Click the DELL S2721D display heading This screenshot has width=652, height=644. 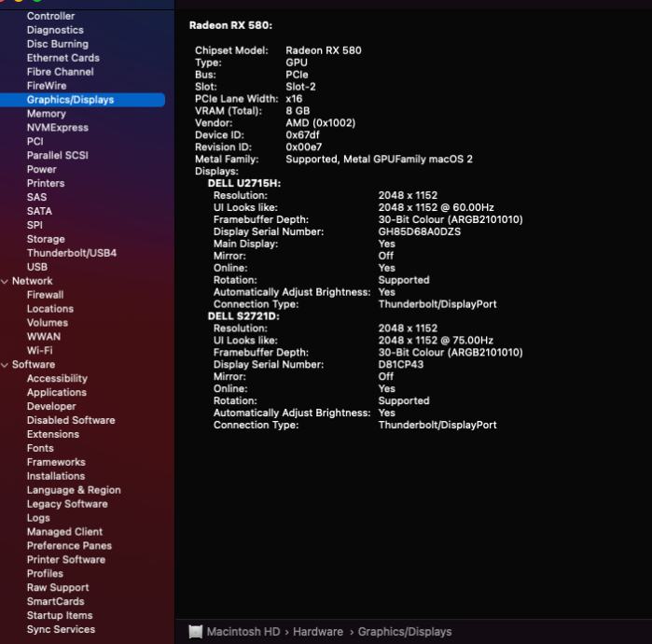243,316
